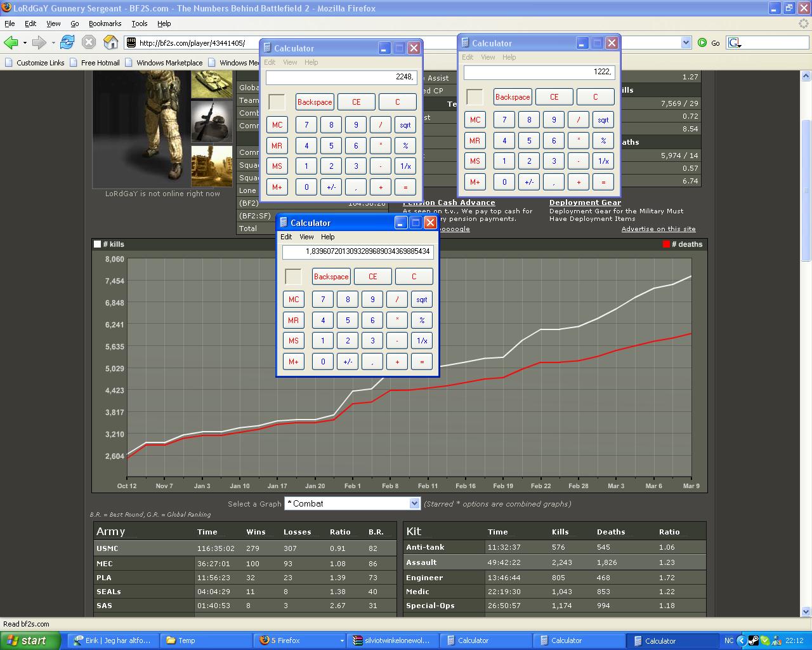
Task: Click the Google search input field
Action: point(775,43)
